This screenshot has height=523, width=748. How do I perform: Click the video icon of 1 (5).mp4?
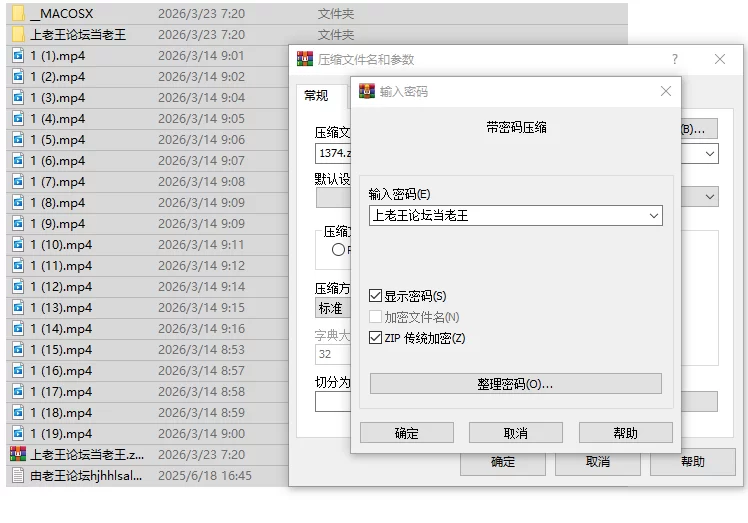click(x=18, y=139)
